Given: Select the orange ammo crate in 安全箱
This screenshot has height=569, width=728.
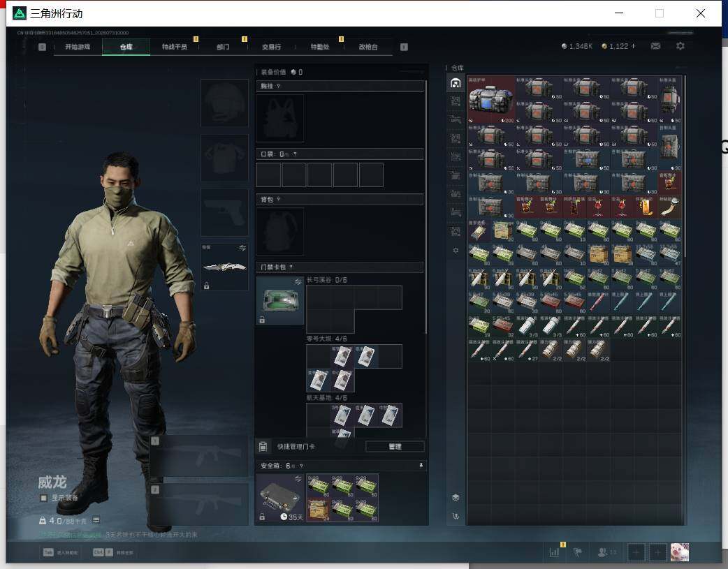Looking at the screenshot, I should click(x=318, y=510).
